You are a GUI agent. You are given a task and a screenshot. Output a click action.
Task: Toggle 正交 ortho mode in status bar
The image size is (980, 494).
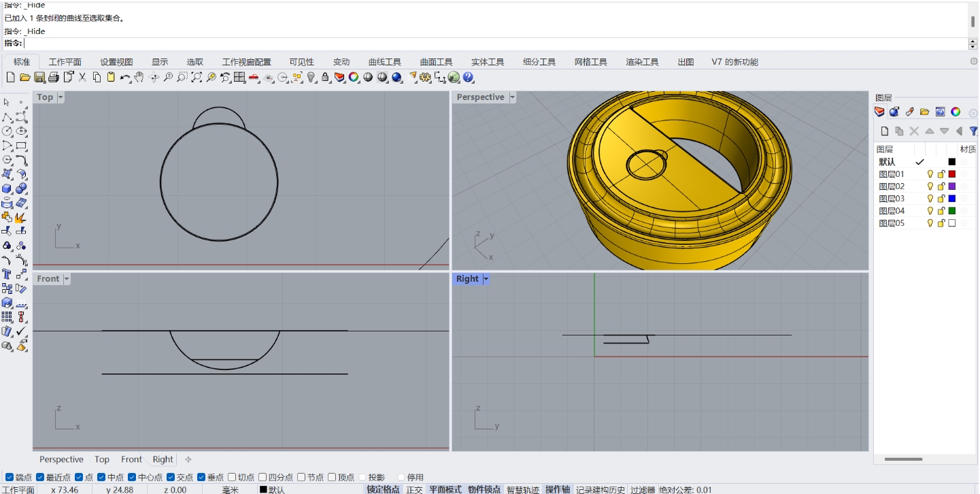click(414, 489)
